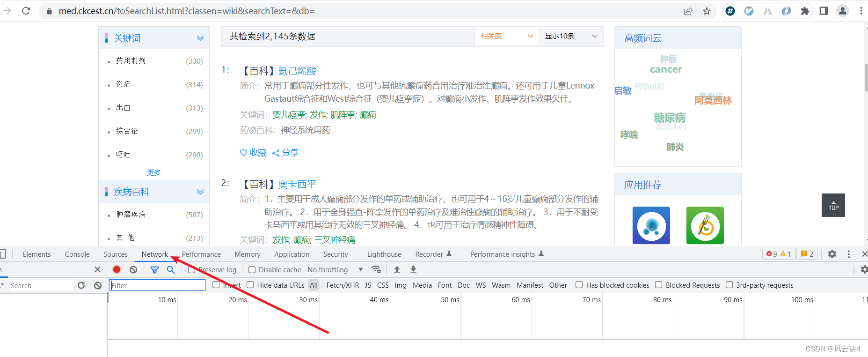Click the errors and warnings counter badge
Image resolution: width=868 pixels, height=357 pixels.
(779, 254)
